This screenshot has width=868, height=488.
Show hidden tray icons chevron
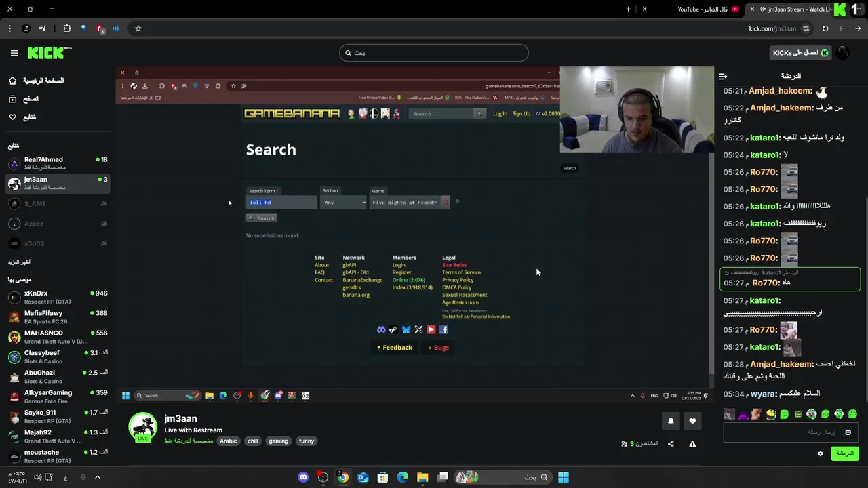(x=97, y=477)
